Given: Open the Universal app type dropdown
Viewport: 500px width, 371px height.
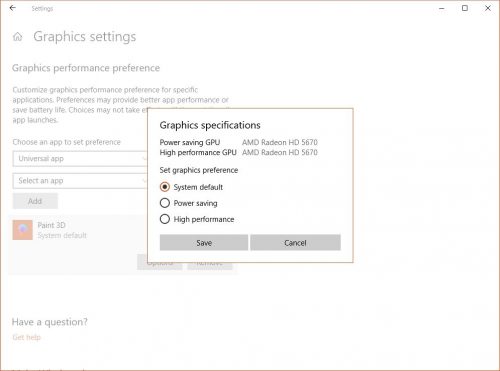Looking at the screenshot, I should pyautogui.click(x=80, y=159).
